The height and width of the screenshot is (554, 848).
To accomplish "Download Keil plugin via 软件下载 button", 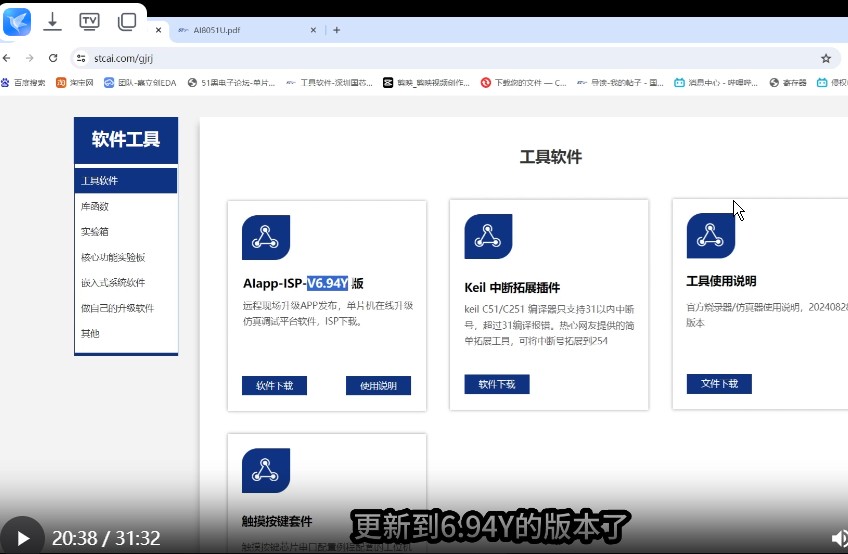I will (x=496, y=385).
